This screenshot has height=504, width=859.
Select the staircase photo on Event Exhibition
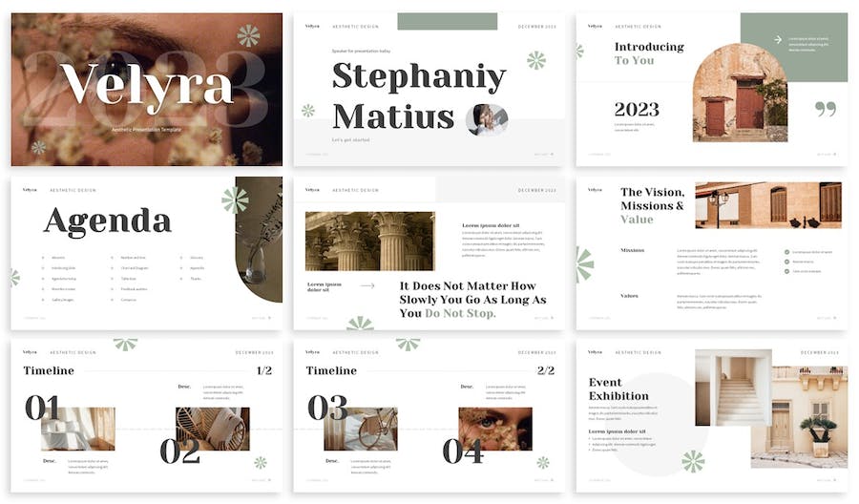point(733,388)
